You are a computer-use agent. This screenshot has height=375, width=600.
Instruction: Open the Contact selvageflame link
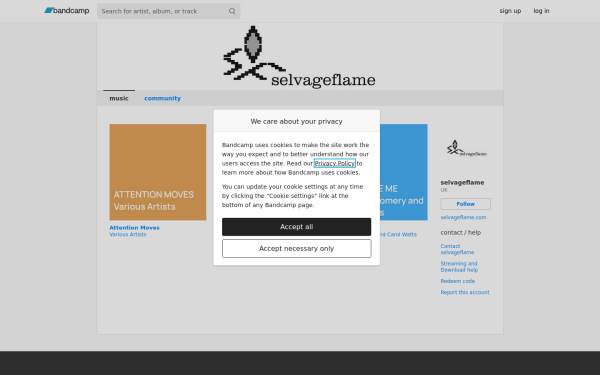(x=457, y=249)
